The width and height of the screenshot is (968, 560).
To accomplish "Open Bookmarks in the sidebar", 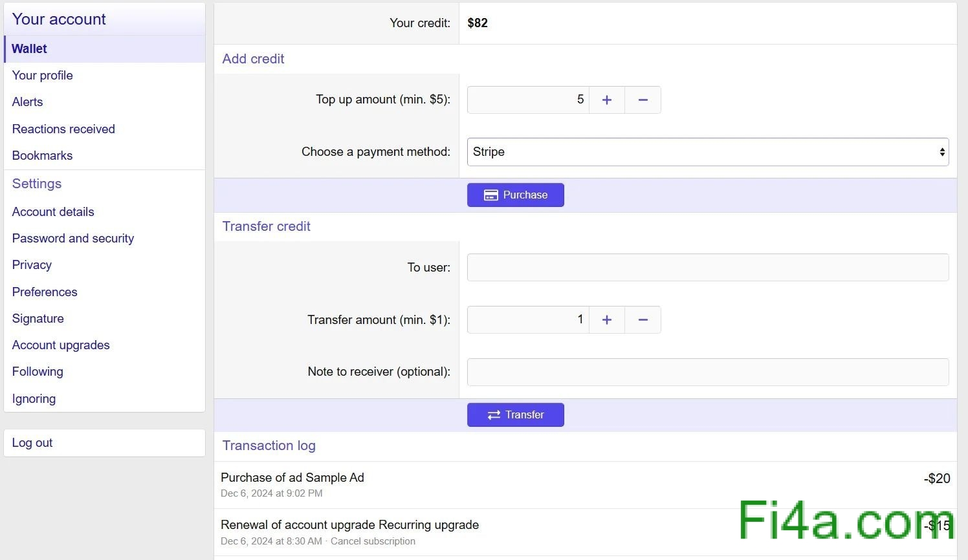I will tap(43, 156).
